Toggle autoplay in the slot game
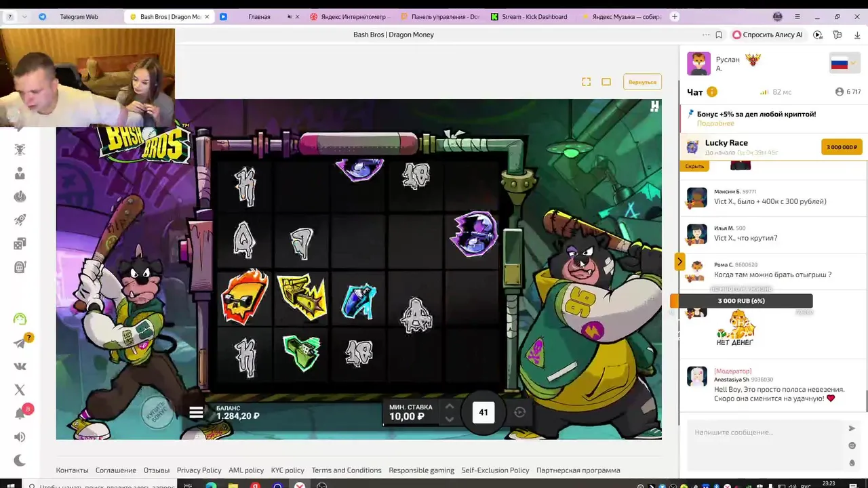The image size is (868, 488). 520,412
